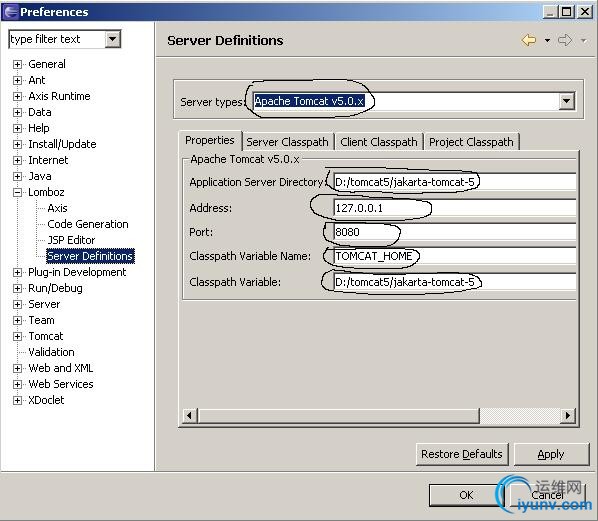Image resolution: width=598 pixels, height=521 pixels.
Task: Click the Port input field
Action: click(x=454, y=232)
